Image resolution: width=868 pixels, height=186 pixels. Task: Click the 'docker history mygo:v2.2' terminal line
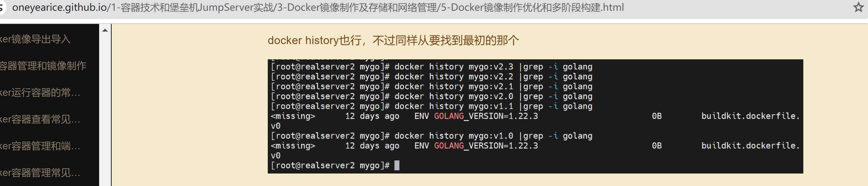click(431, 77)
